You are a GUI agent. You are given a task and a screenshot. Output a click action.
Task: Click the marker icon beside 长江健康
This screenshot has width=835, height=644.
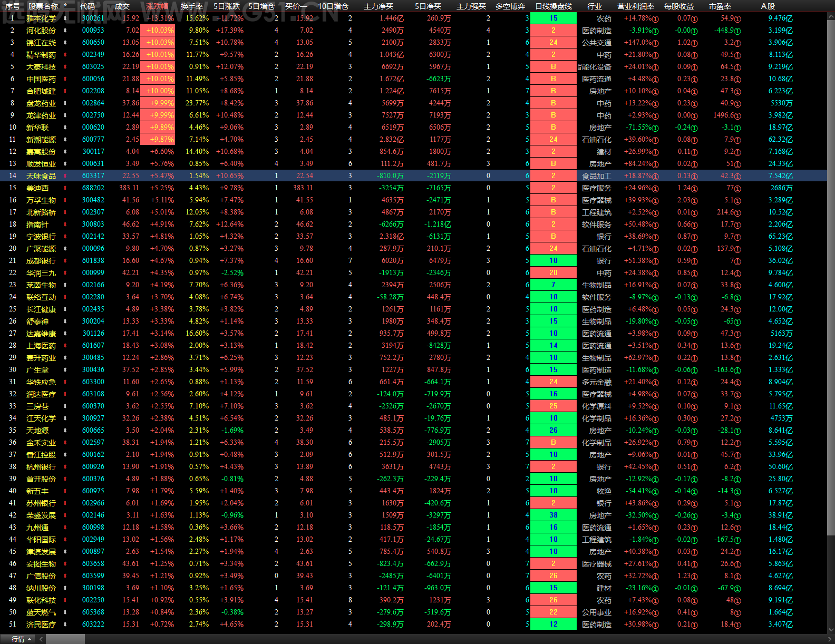[x=65, y=309]
